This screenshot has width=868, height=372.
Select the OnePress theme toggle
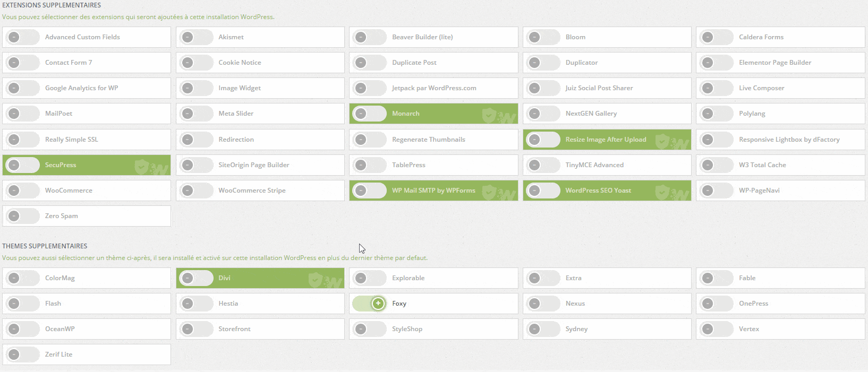click(716, 304)
